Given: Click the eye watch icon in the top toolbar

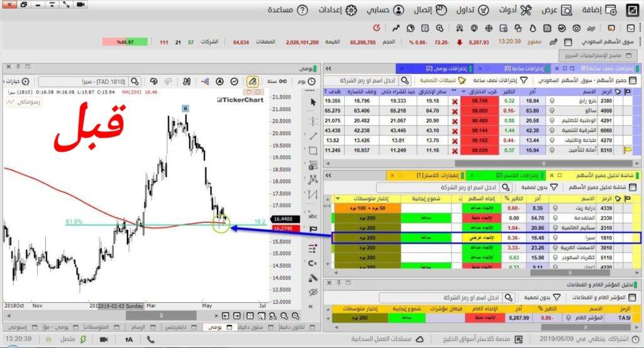Looking at the screenshot, I should 577,28.
